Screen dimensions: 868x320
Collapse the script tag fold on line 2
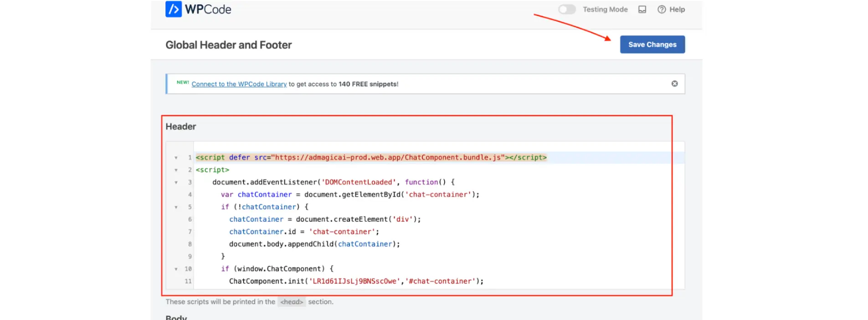click(x=176, y=170)
